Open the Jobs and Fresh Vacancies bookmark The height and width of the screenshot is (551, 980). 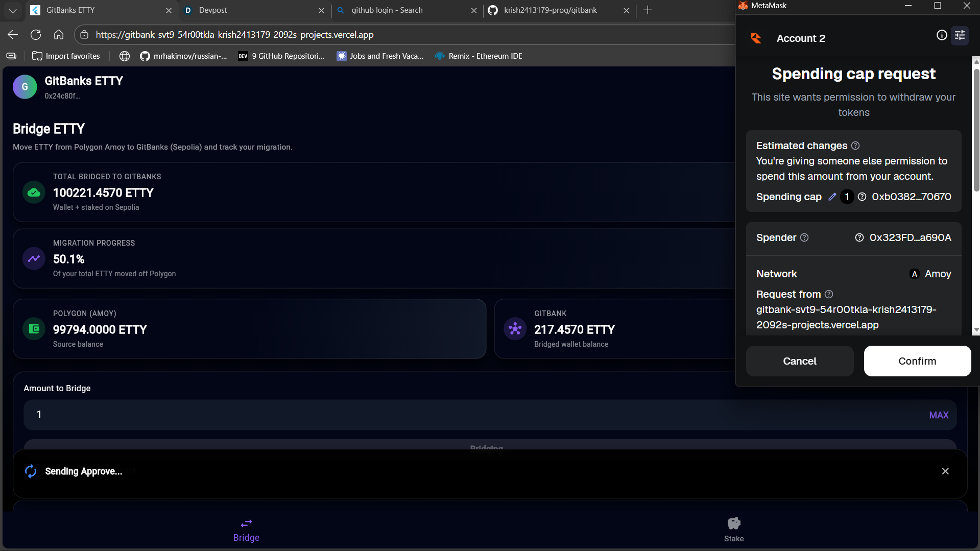point(380,56)
